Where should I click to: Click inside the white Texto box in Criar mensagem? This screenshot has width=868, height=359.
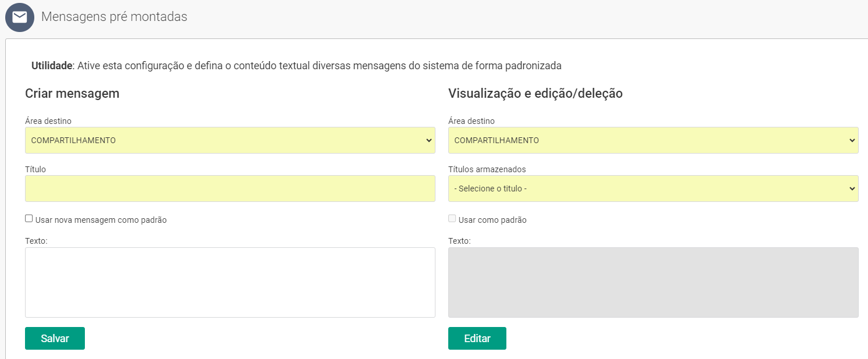[230, 282]
